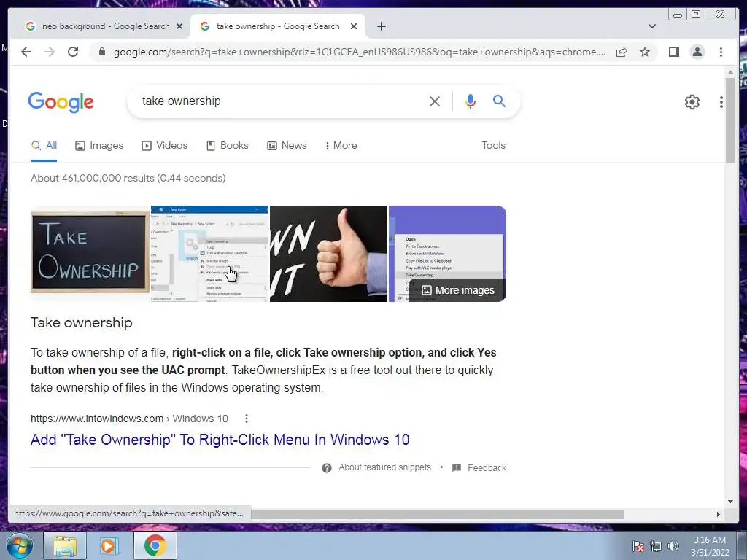Click the question mark help icon

(326, 468)
